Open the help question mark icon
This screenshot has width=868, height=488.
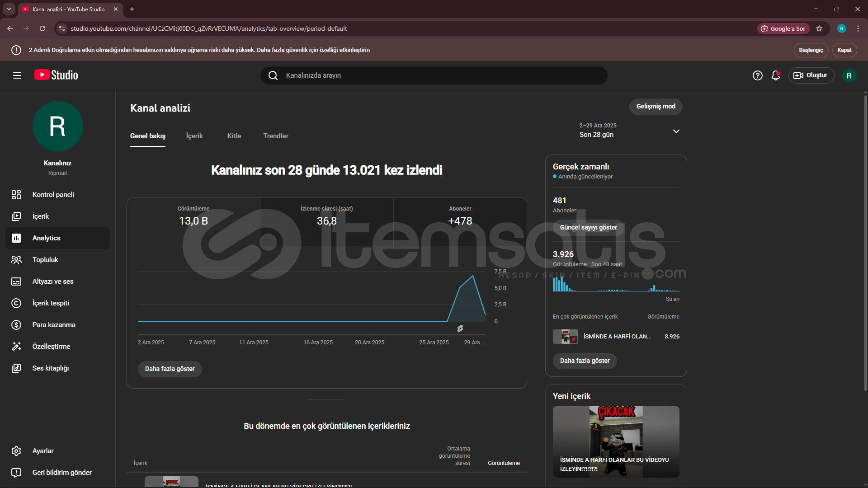click(758, 75)
